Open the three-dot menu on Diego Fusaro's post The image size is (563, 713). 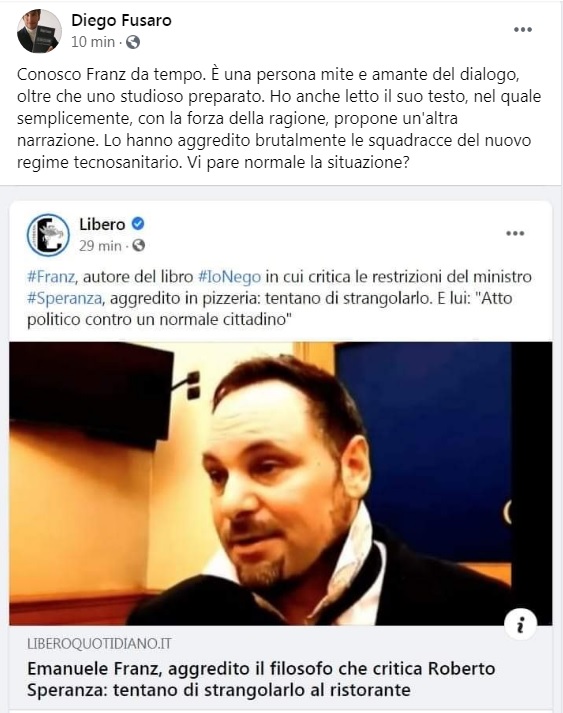(x=523, y=30)
